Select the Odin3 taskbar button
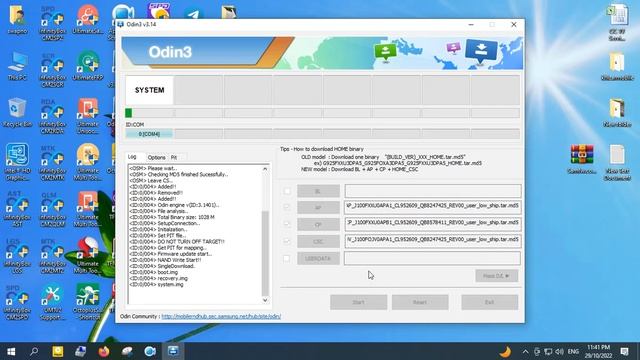Viewport: 640px width, 360px height. coord(173,351)
